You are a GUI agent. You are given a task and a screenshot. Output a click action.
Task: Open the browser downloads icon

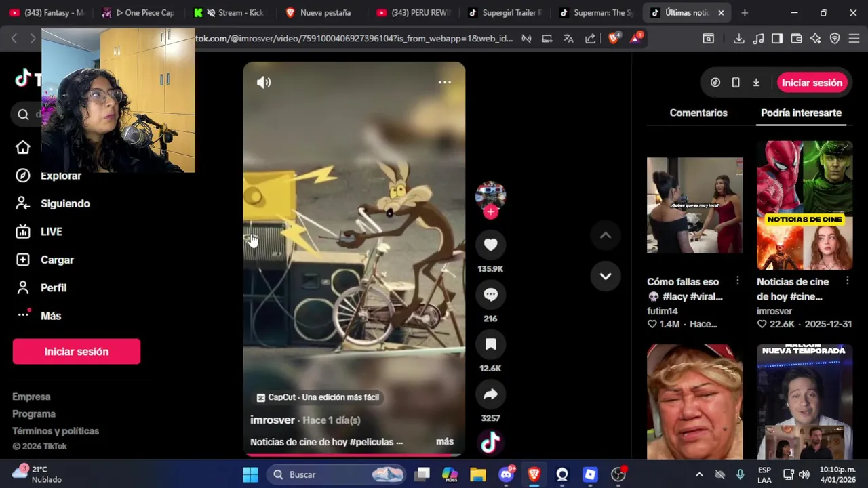click(x=739, y=39)
